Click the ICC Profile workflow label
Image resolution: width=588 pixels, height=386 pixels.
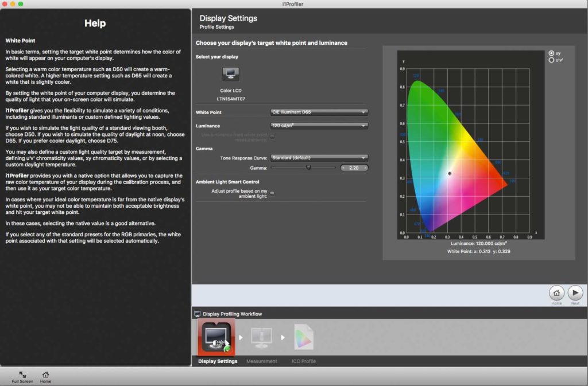click(x=304, y=361)
